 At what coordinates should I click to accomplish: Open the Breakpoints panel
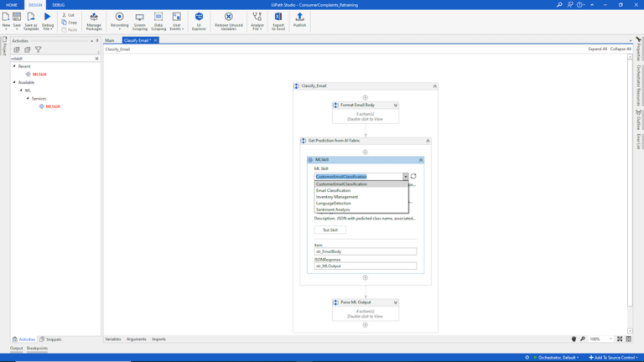tap(38, 349)
